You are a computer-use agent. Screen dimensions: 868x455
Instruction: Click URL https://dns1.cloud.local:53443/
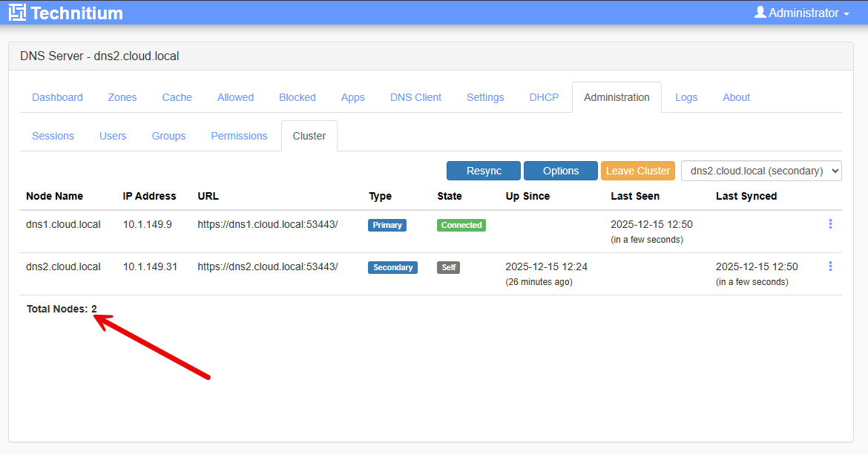point(267,225)
